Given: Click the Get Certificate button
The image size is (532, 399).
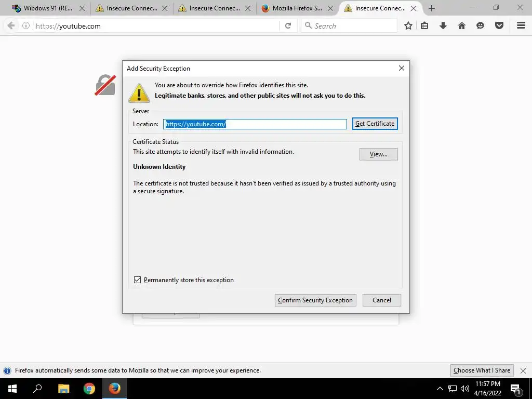Looking at the screenshot, I should tap(375, 124).
